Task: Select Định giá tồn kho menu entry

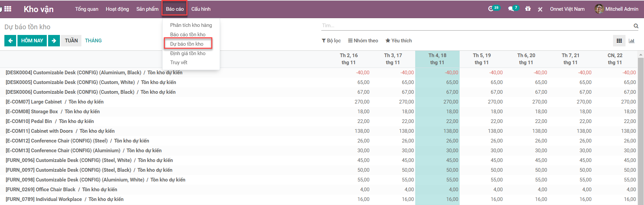Action: point(188,53)
